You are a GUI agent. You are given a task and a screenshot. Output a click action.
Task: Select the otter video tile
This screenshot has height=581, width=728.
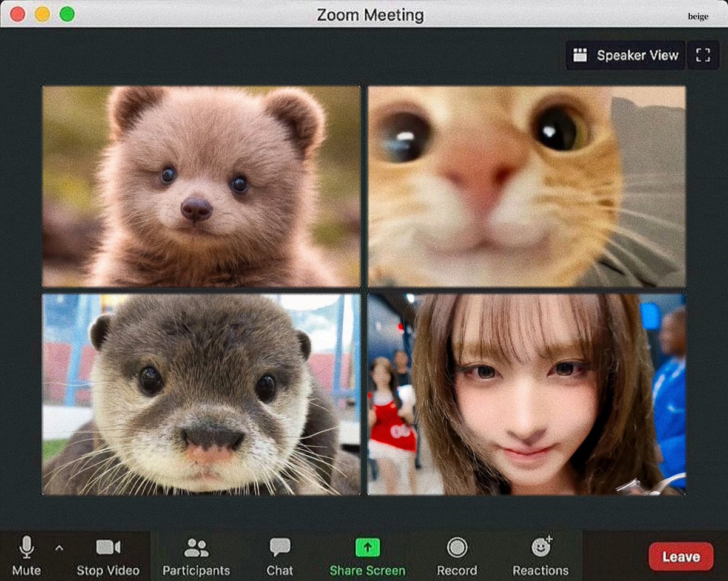point(201,395)
